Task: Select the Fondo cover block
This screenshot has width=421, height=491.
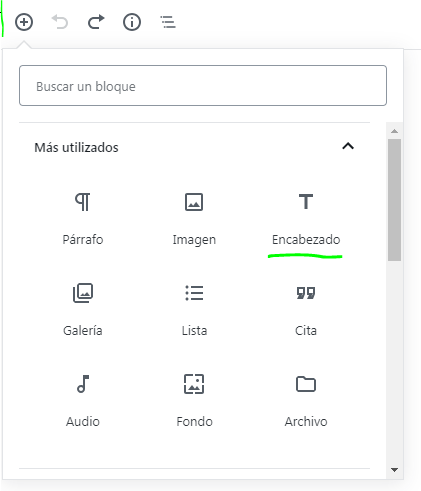Action: click(x=194, y=400)
